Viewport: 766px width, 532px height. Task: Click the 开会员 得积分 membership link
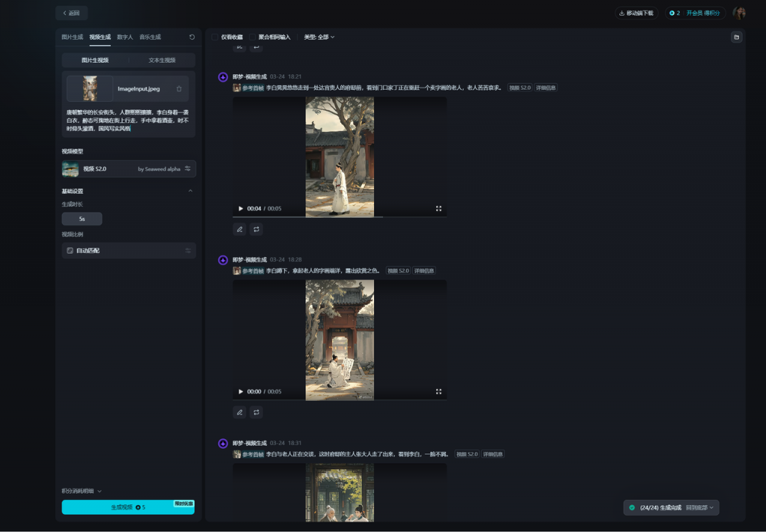coord(702,13)
